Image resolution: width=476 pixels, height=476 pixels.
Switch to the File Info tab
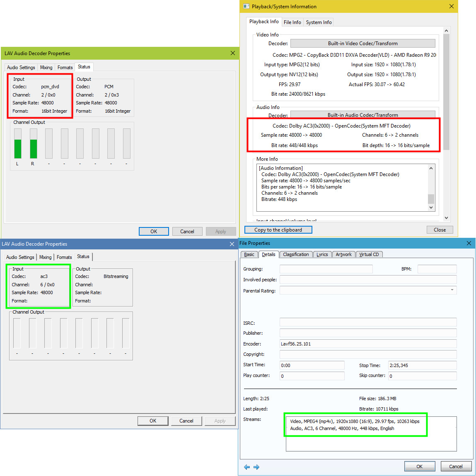(292, 22)
